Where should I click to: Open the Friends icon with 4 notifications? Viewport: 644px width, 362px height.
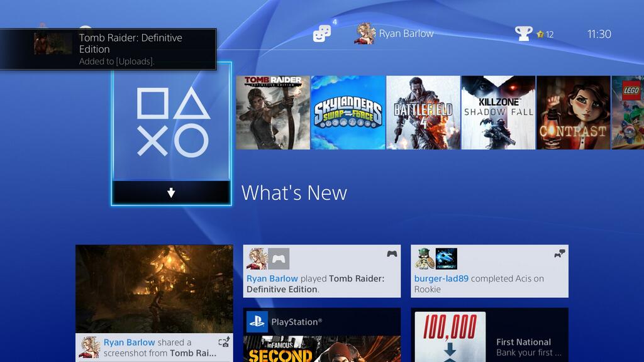(323, 33)
